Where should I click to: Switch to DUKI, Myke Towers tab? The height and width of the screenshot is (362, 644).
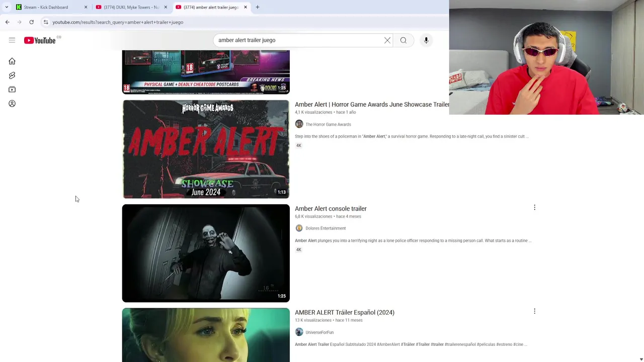tap(131, 7)
